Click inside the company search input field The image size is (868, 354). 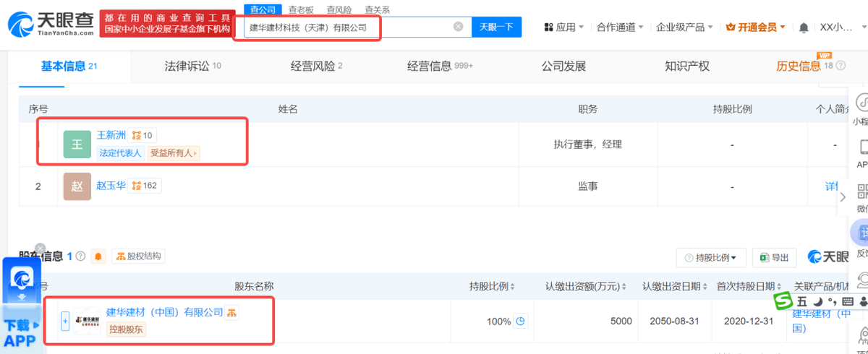point(347,27)
